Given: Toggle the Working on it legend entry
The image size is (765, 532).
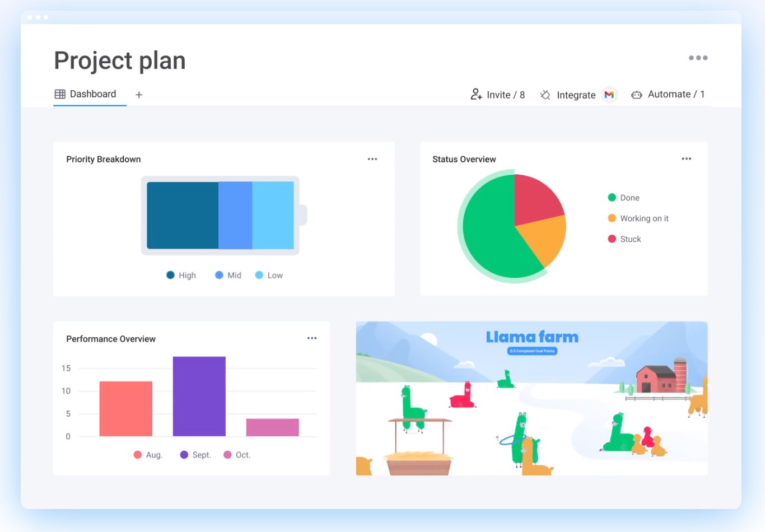Looking at the screenshot, I should pyautogui.click(x=638, y=218).
